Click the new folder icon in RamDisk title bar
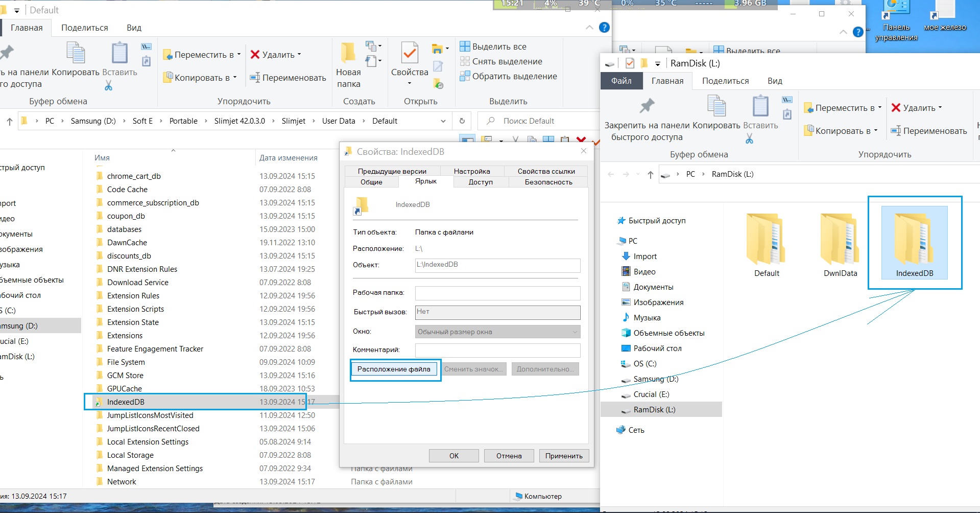980x513 pixels. [x=644, y=63]
